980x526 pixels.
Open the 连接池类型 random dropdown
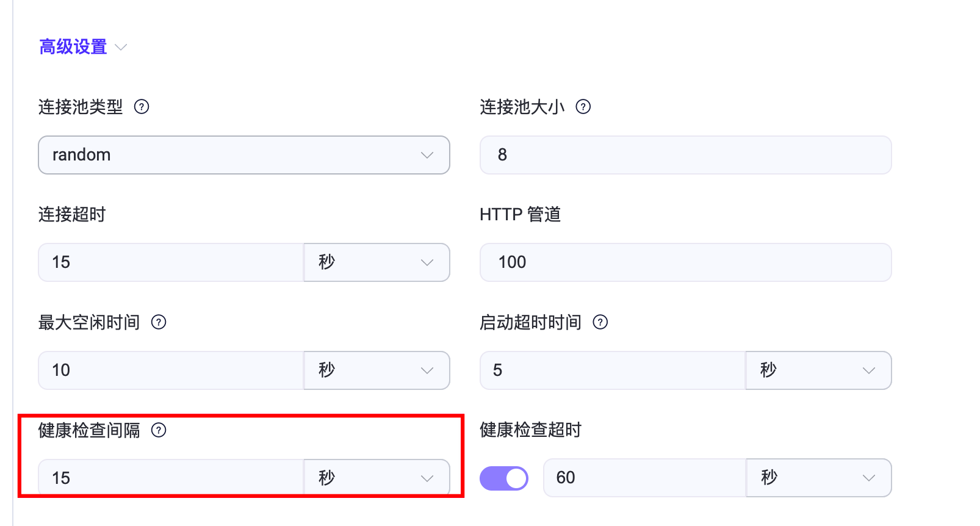(243, 155)
